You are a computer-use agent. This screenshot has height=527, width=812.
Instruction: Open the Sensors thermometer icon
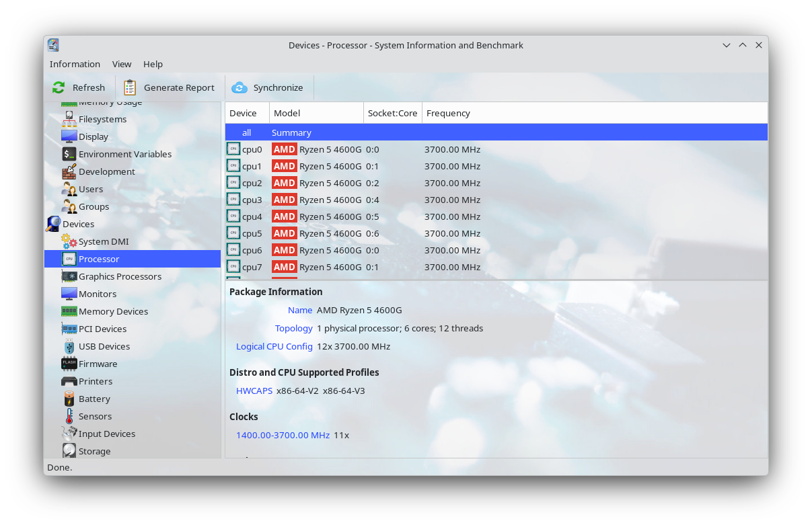tap(69, 416)
